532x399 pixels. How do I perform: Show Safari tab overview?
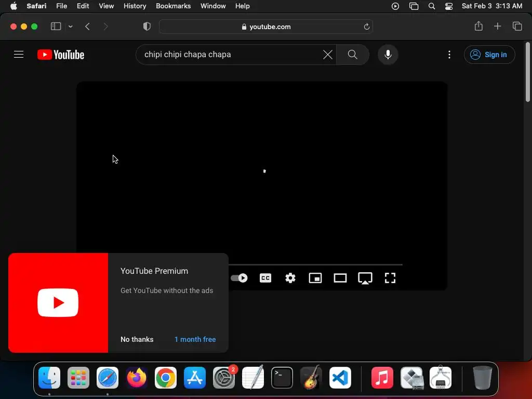pos(517,26)
